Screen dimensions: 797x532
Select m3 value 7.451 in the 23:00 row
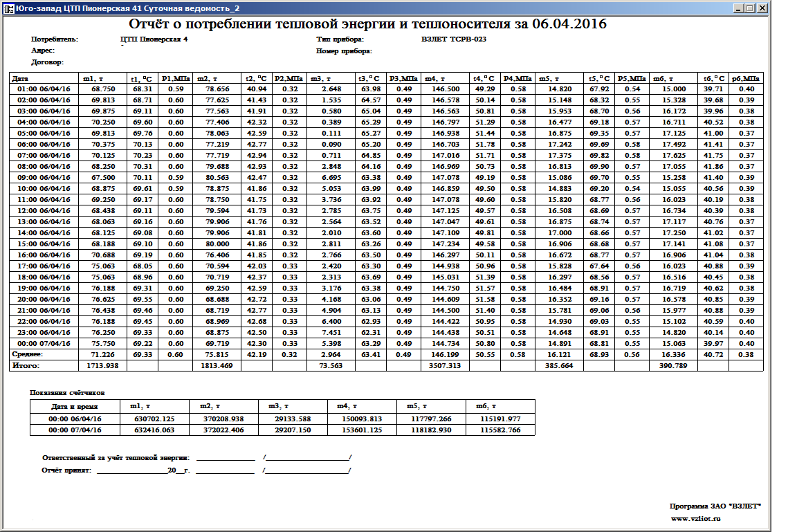331,332
